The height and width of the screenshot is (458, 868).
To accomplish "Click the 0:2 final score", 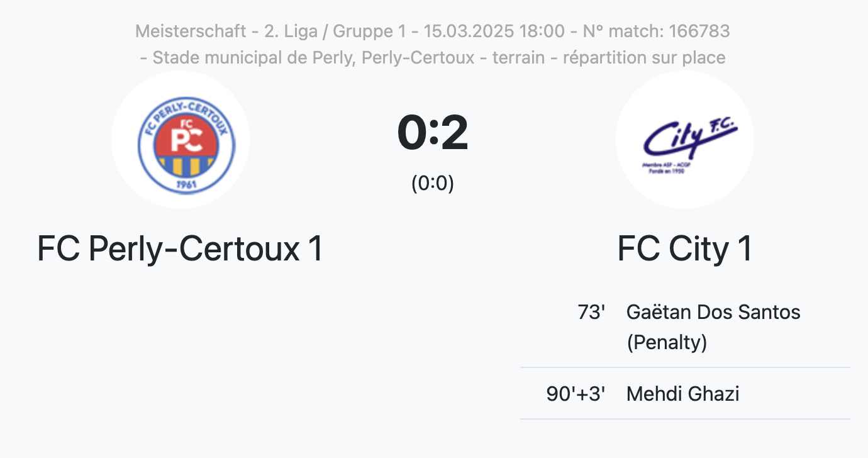I will [433, 133].
